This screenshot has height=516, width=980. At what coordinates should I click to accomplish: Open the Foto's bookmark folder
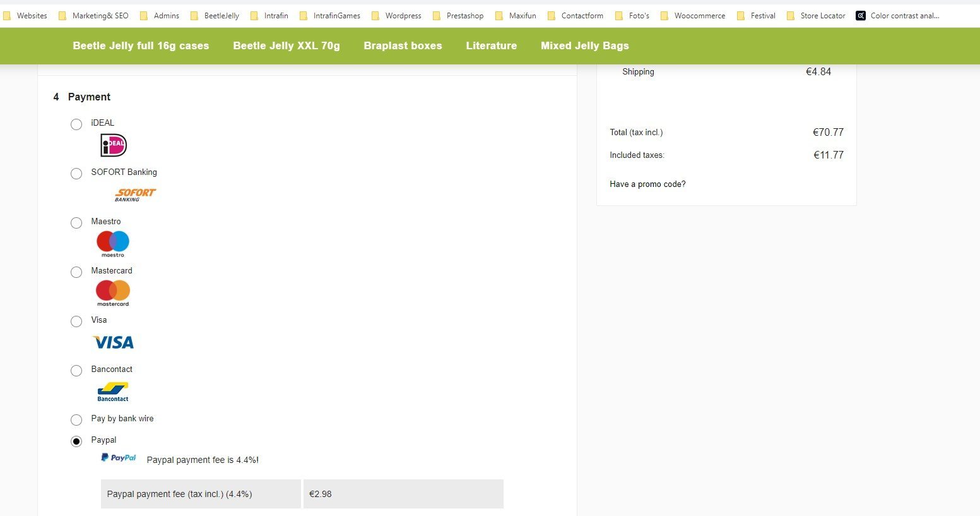(x=632, y=16)
